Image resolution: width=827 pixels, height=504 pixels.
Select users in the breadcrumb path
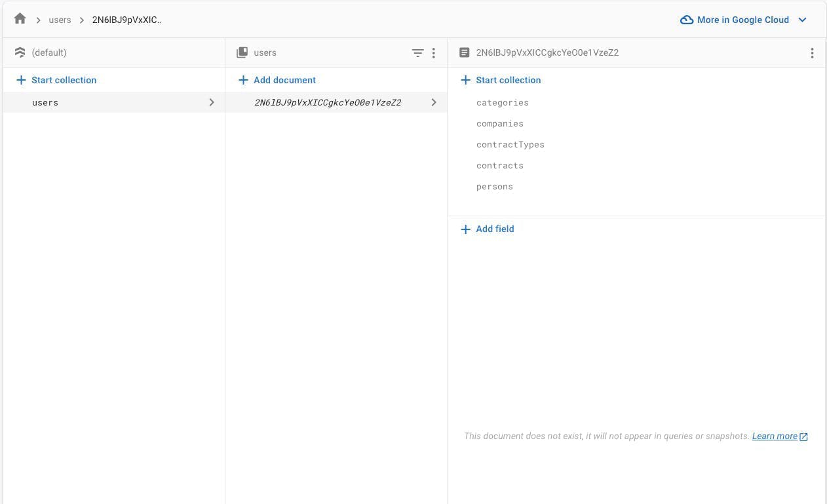tap(60, 20)
